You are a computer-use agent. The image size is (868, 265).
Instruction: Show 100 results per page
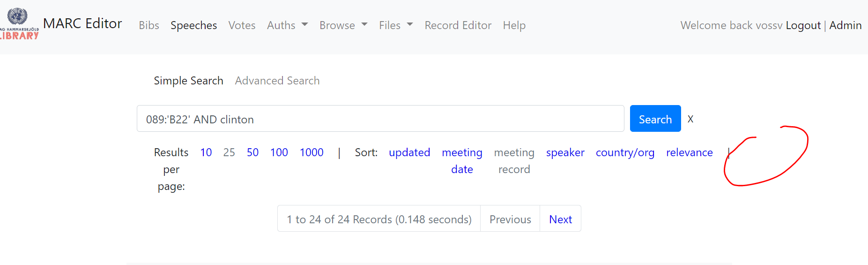click(x=279, y=152)
